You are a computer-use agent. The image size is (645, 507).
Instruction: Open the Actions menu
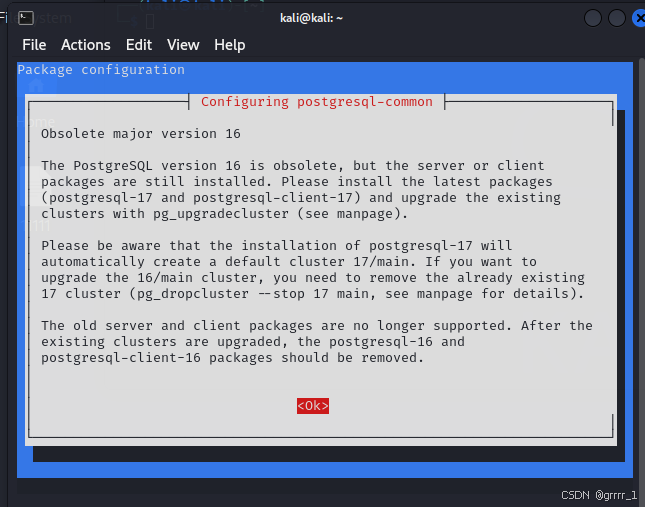click(86, 45)
